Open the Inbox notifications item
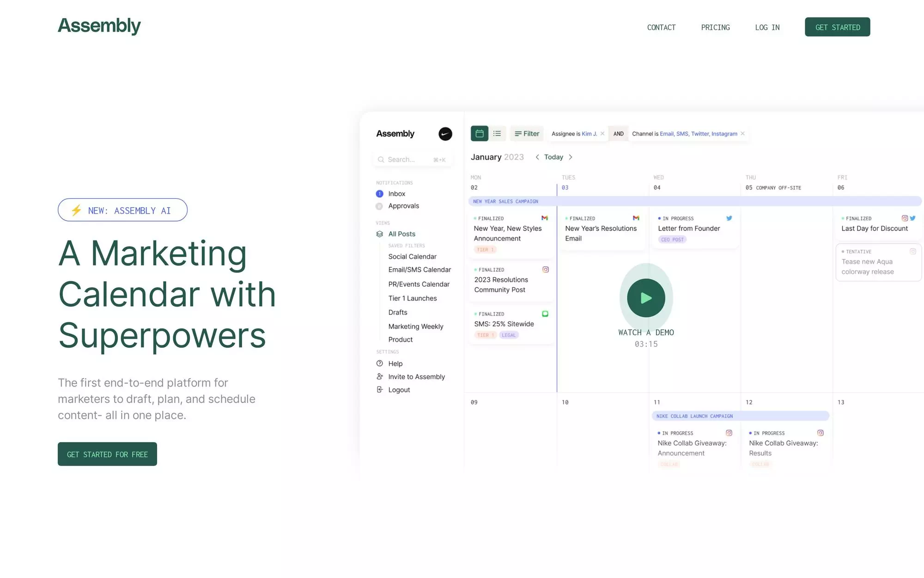This screenshot has height=578, width=924. point(396,194)
